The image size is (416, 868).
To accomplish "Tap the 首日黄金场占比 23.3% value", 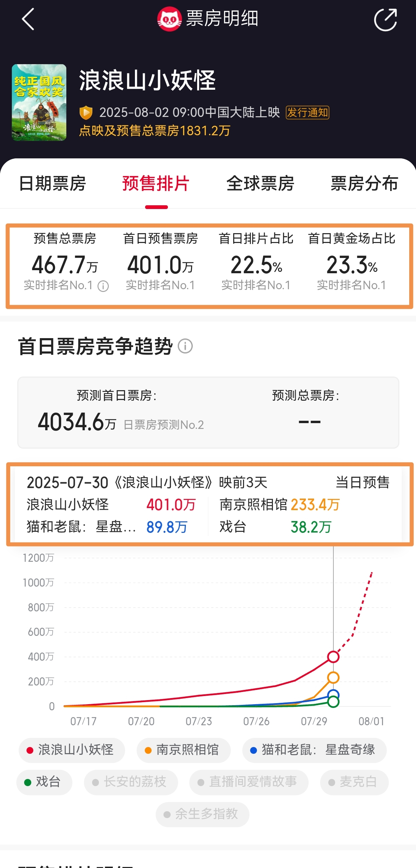I will point(352,265).
